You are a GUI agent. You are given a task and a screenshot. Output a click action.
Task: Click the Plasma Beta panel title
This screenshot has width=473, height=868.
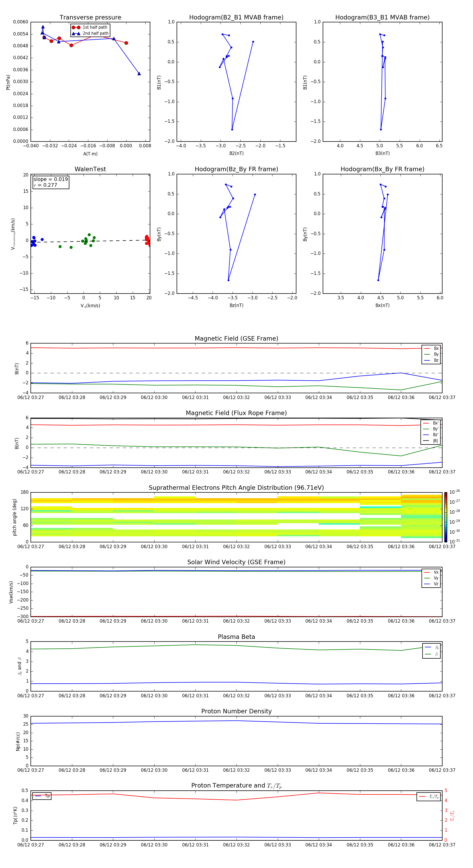coord(236,637)
